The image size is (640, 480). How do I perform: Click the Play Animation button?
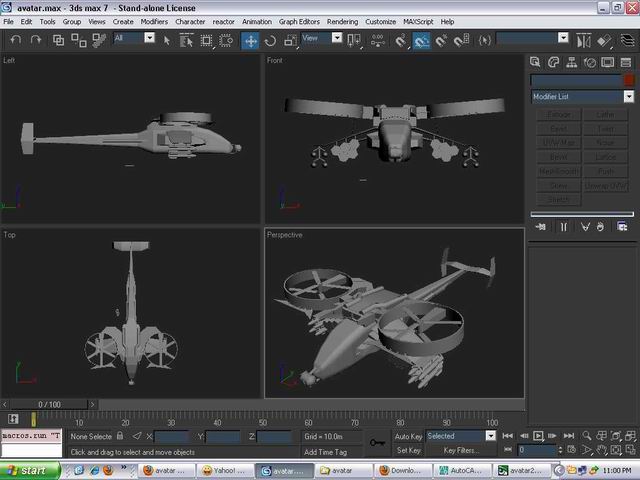(538, 436)
